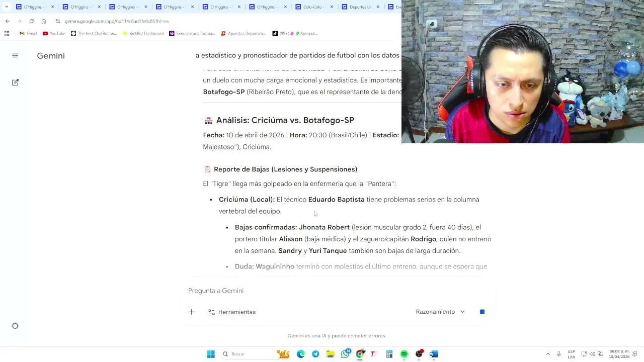Click the bold name "Yuri Tanque"

pos(328,250)
